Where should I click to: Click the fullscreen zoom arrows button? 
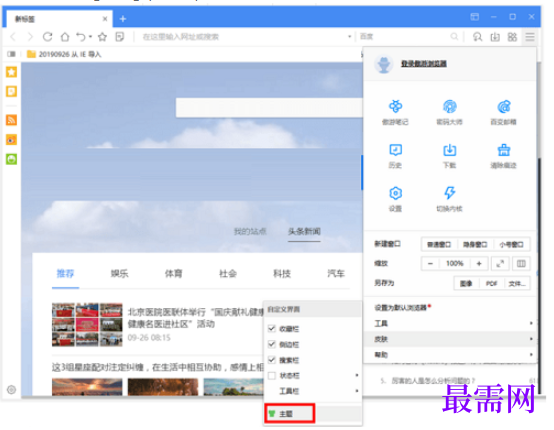click(x=500, y=264)
